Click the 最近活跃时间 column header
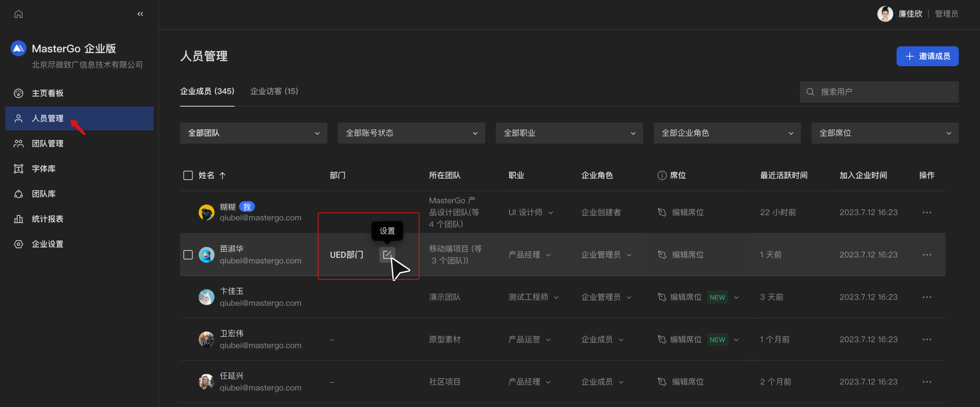 [784, 175]
